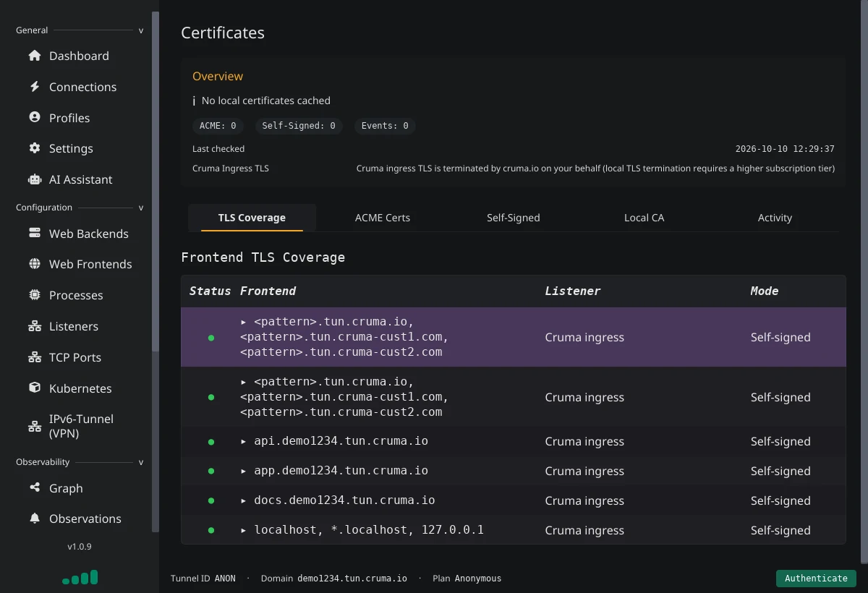Click the sidebar vertical scrollbar

155,181
